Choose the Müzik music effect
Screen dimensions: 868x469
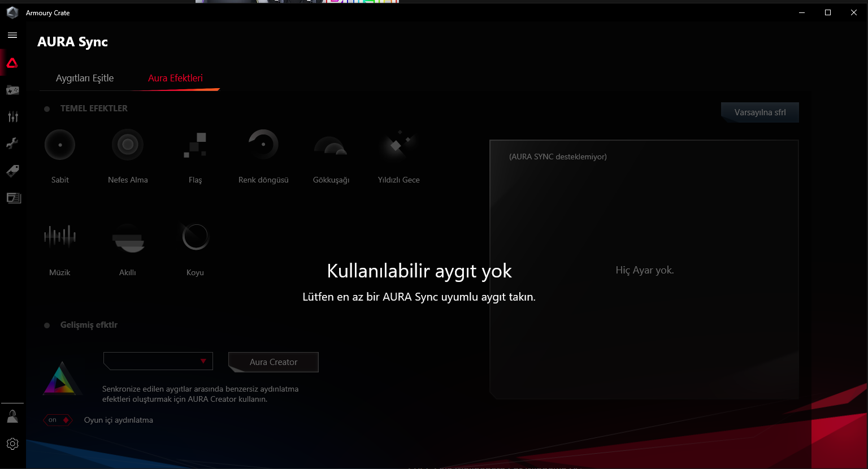click(60, 236)
